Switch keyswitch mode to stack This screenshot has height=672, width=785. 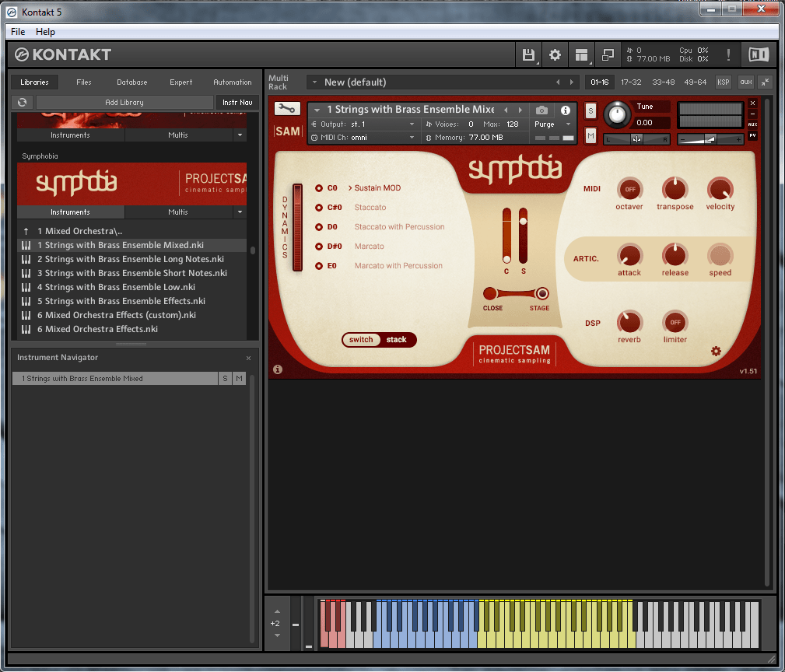[397, 340]
